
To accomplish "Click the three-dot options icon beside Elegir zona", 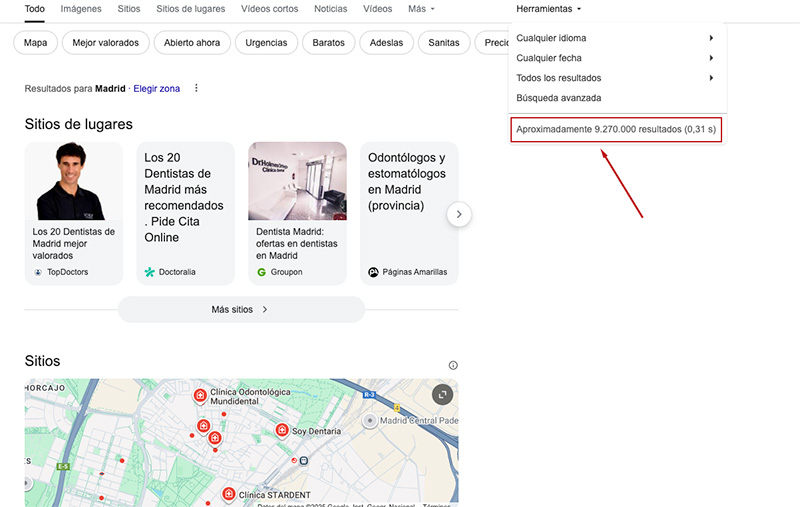I will 196,88.
